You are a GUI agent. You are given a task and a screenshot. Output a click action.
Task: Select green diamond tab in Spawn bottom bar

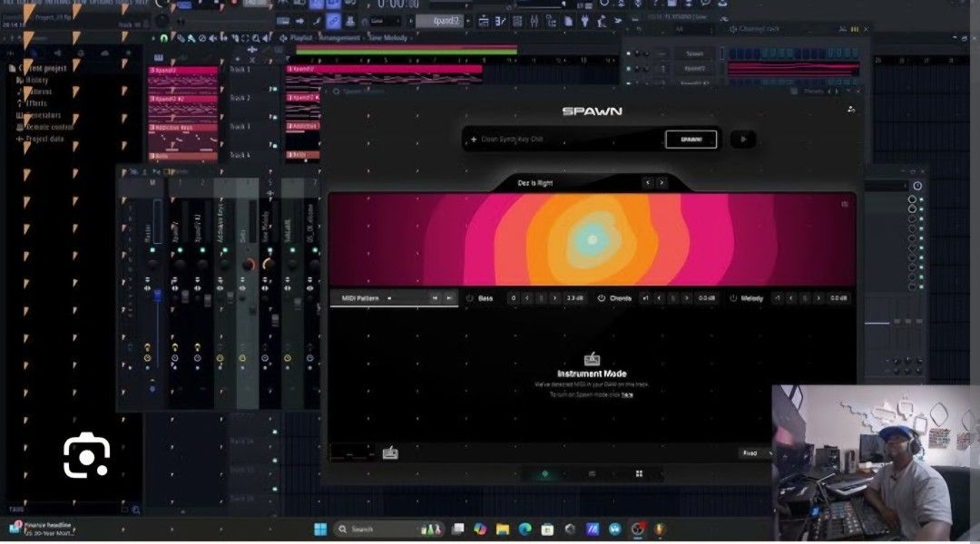click(544, 474)
